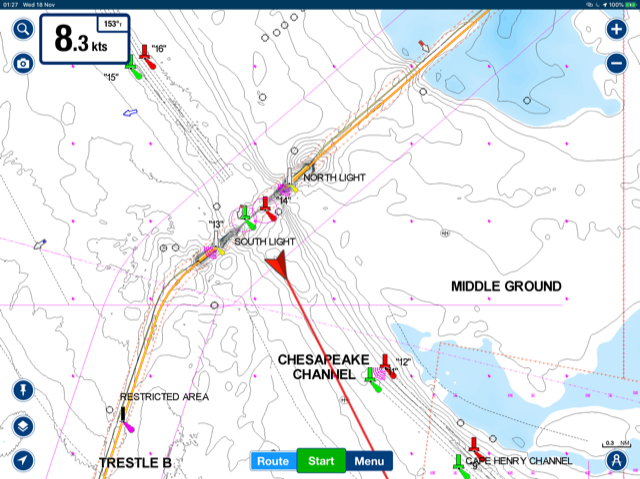
Task: Zoom in with the plus button
Action: 617,30
